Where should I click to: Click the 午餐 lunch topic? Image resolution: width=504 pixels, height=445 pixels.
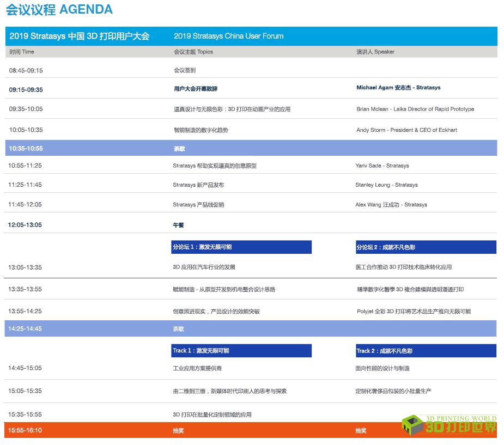tap(178, 225)
